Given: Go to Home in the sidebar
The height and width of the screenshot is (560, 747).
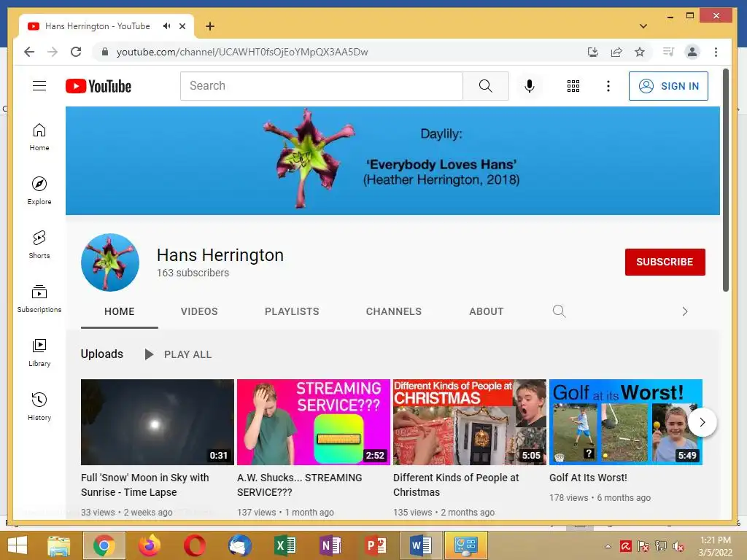Looking at the screenshot, I should [x=39, y=136].
